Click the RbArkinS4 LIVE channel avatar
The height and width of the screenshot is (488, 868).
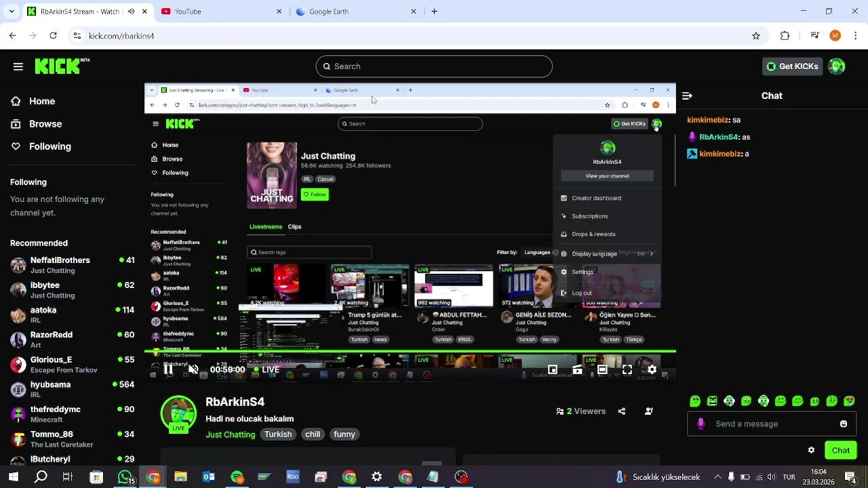[178, 414]
